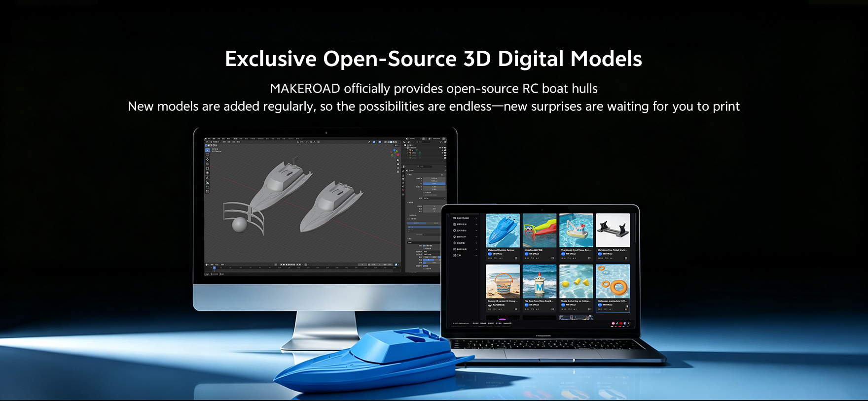Select the blue highlighted resolution percentage field
The height and width of the screenshot is (401, 868).
click(x=434, y=184)
